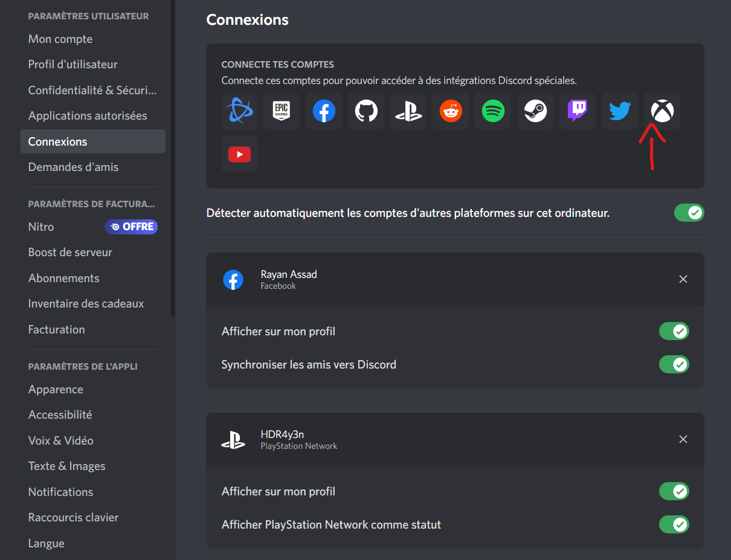Open 'Langue' settings
Viewport: 731px width, 560px height.
click(93, 544)
